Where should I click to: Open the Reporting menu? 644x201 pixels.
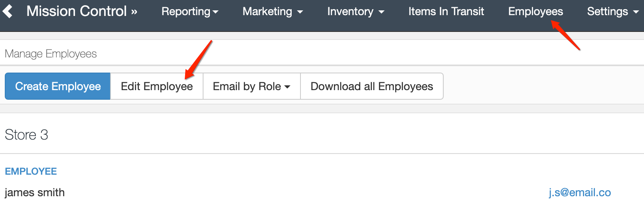coord(190,12)
